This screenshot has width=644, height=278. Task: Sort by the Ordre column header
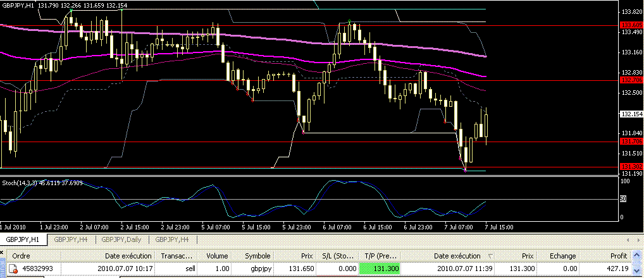pos(35,256)
